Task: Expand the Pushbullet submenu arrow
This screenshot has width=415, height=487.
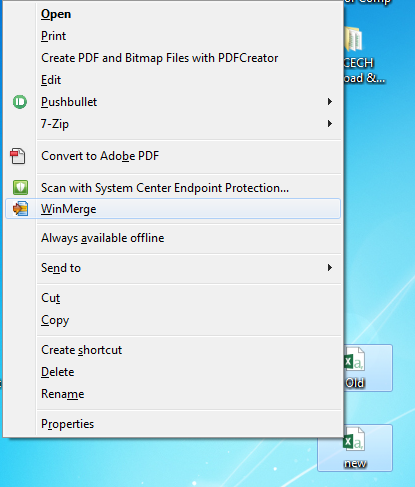Action: (330, 102)
